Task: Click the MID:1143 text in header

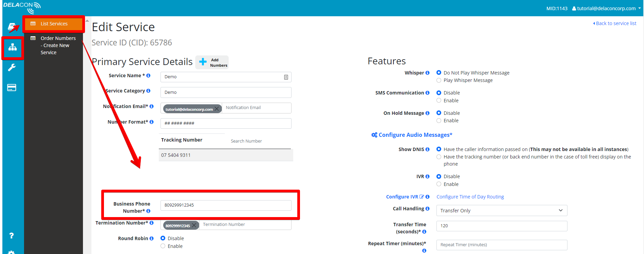Action: point(557,8)
